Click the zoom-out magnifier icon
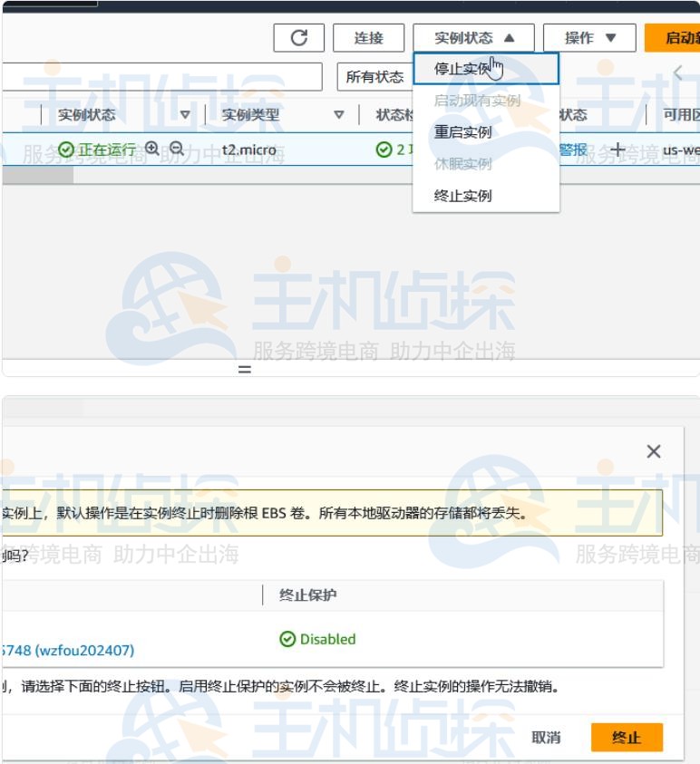Screen dimensions: 700x764 click(x=177, y=148)
